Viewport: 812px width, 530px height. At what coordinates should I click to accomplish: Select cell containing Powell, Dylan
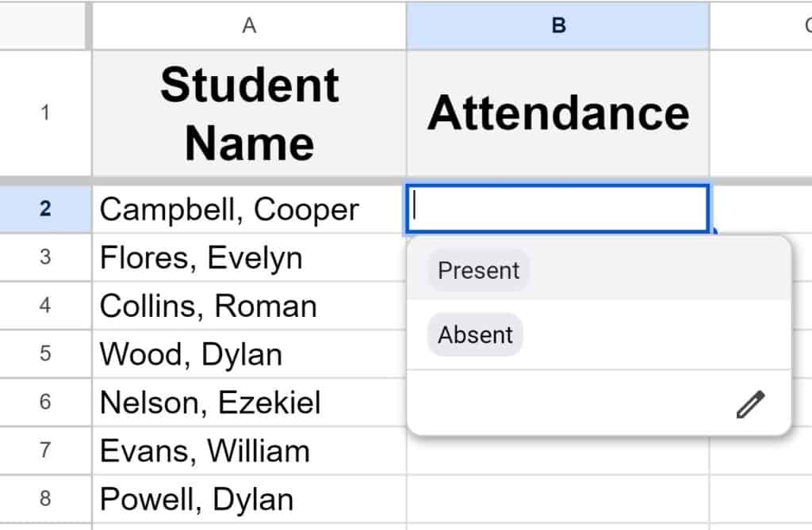249,498
